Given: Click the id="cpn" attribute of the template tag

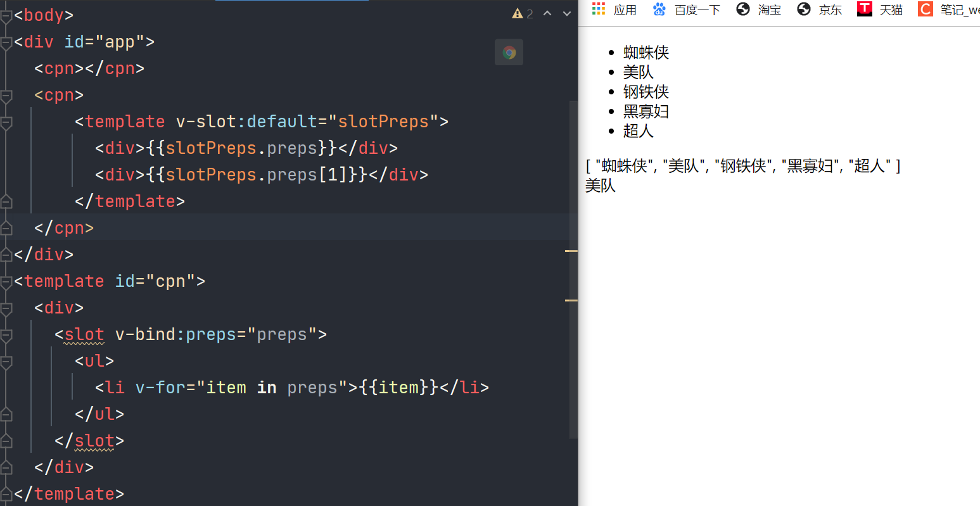Looking at the screenshot, I should coord(156,281).
